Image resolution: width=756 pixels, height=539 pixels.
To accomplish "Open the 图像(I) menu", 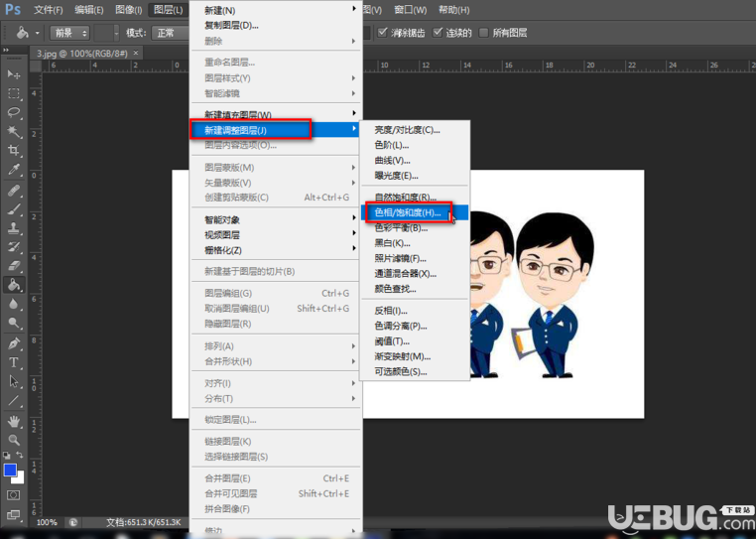I will (129, 10).
